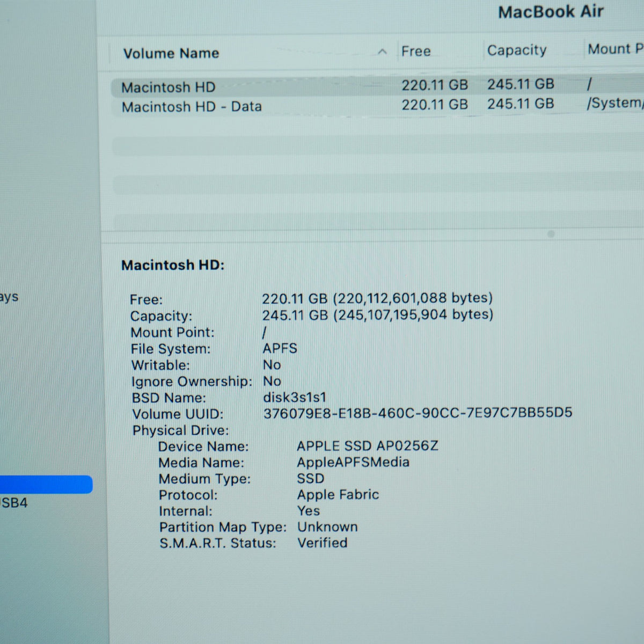This screenshot has height=644, width=644.
Task: Click the /System mount point cell
Action: (615, 103)
